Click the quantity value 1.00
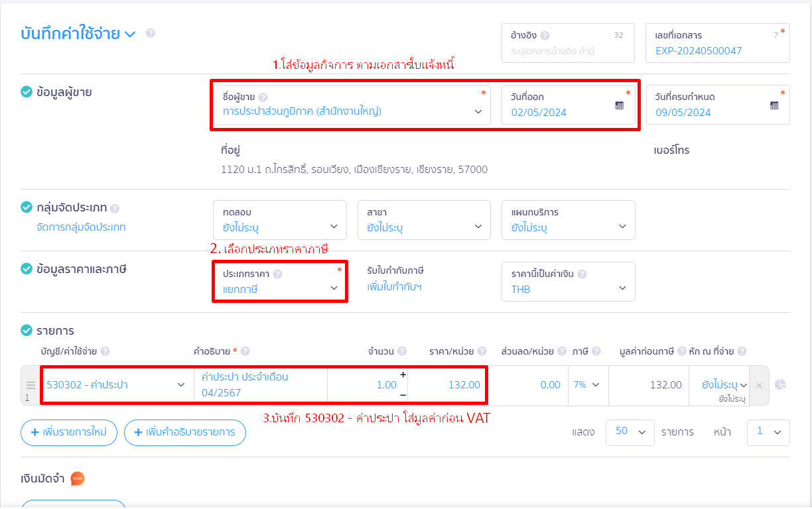 click(x=386, y=385)
